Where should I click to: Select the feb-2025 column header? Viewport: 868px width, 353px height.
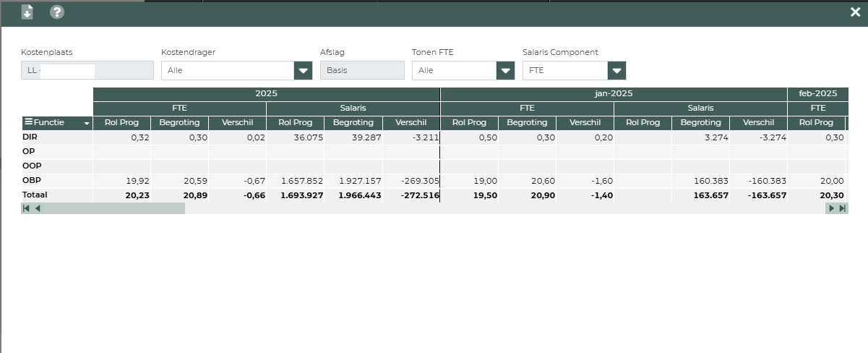pyautogui.click(x=817, y=94)
